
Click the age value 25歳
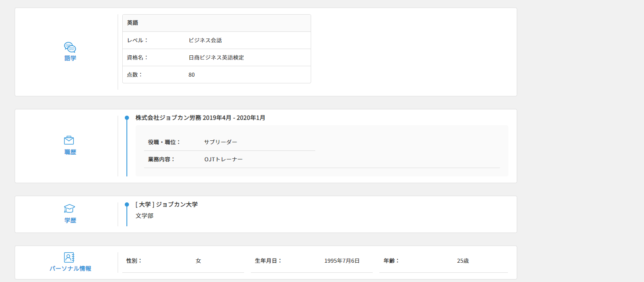coord(463,261)
